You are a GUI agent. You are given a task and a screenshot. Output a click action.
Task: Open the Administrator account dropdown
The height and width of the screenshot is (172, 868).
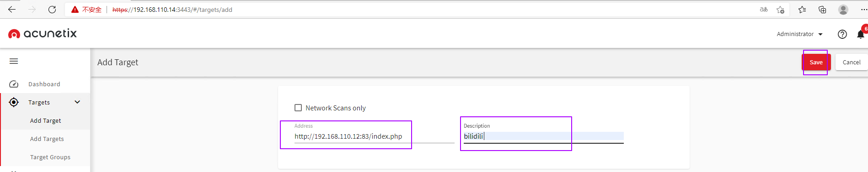pos(799,34)
